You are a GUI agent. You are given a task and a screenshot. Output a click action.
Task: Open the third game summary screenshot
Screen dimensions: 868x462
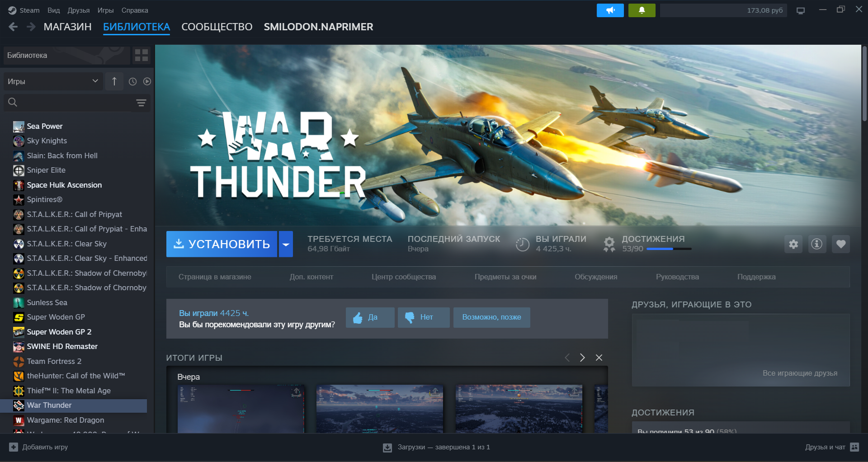519,409
